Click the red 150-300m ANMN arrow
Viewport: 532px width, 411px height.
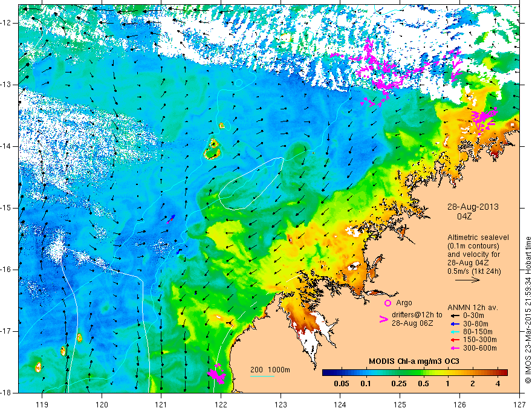pos(455,340)
